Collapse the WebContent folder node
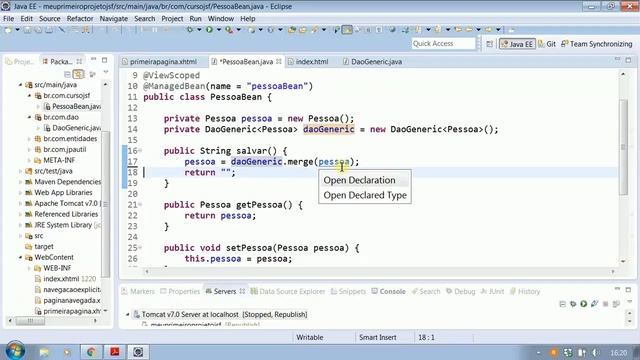Image resolution: width=640 pixels, height=360 pixels. [20, 257]
